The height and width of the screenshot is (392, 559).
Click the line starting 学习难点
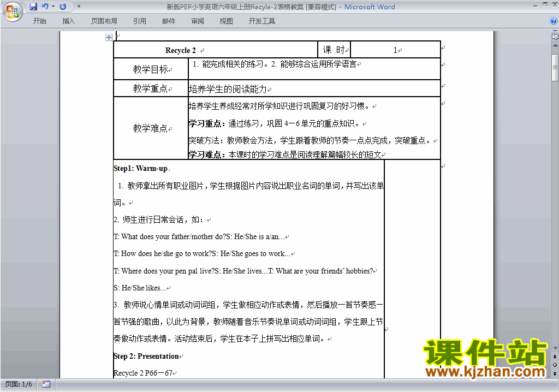[285, 155]
